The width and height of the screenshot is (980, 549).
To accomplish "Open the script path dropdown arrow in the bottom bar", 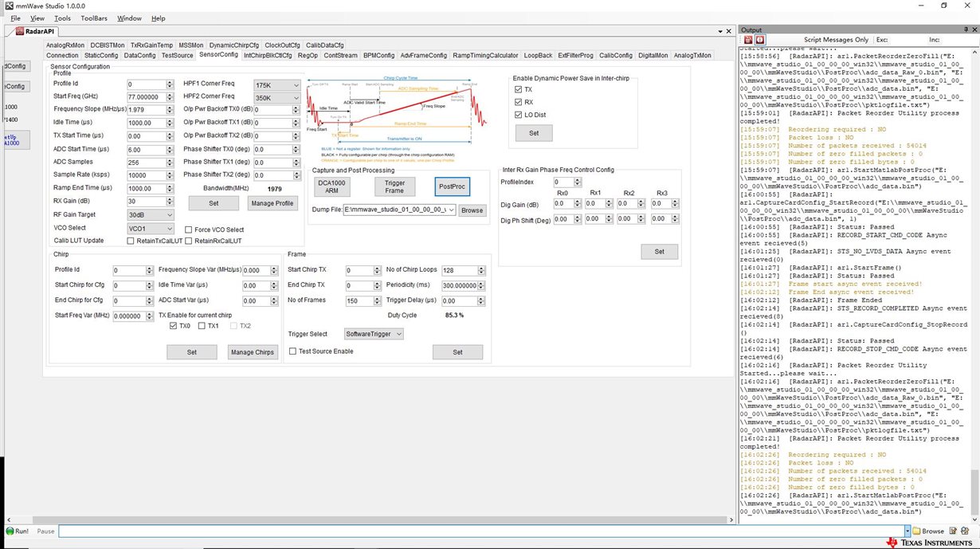I will [x=907, y=531].
